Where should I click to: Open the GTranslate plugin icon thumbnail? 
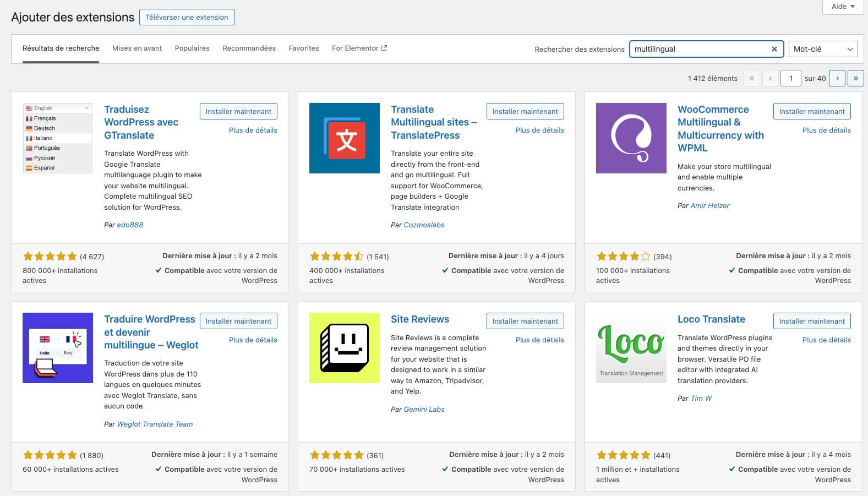58,138
